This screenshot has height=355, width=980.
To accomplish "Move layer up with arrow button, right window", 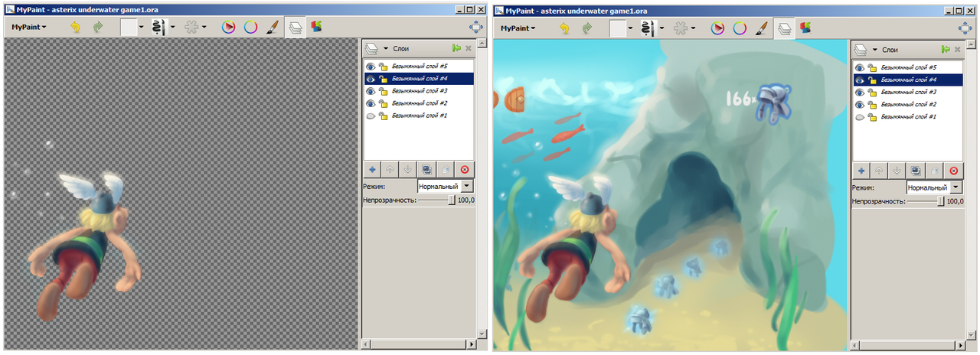I will [879, 170].
